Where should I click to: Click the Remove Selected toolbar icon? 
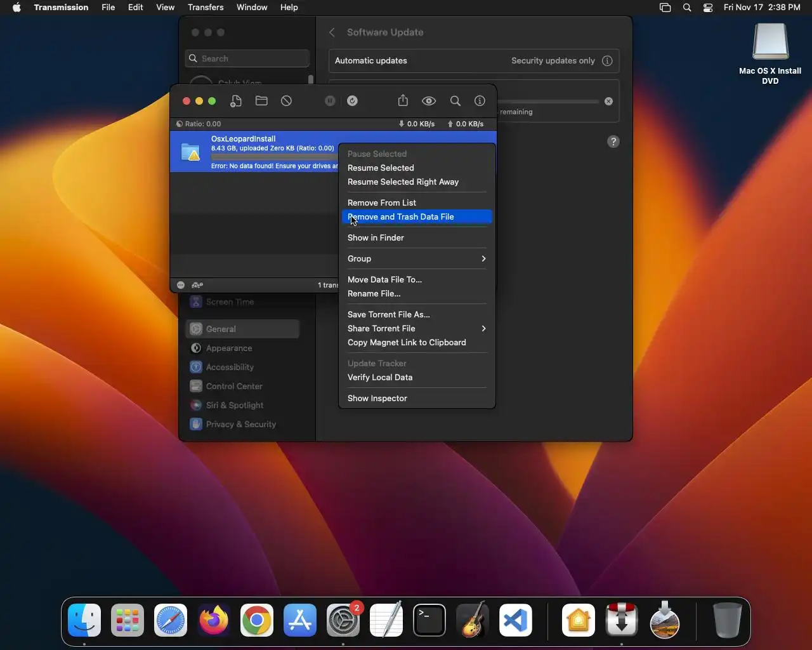(x=287, y=101)
